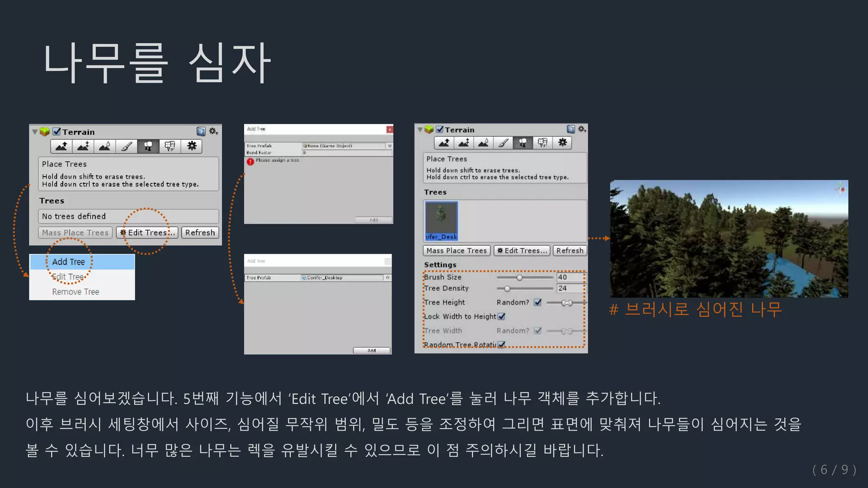Open Tree Prefab object picker in top Add Tree dialog
The height and width of the screenshot is (488, 868).
tap(389, 146)
